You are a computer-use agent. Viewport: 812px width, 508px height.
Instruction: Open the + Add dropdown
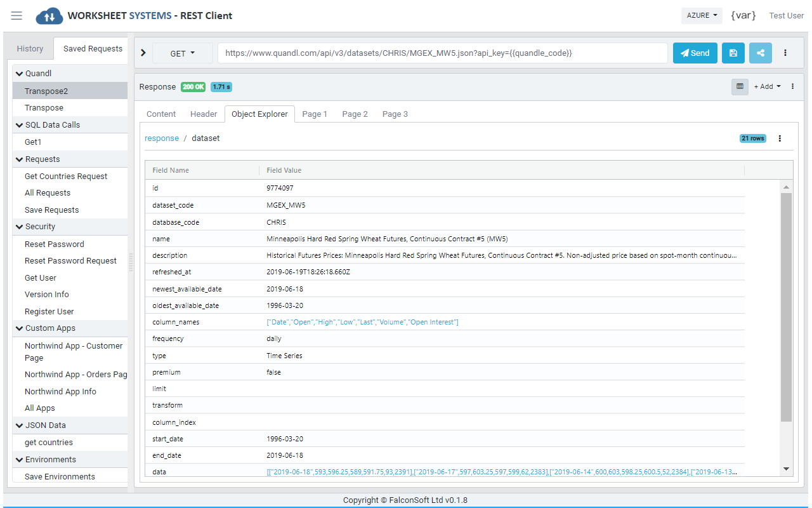[767, 86]
